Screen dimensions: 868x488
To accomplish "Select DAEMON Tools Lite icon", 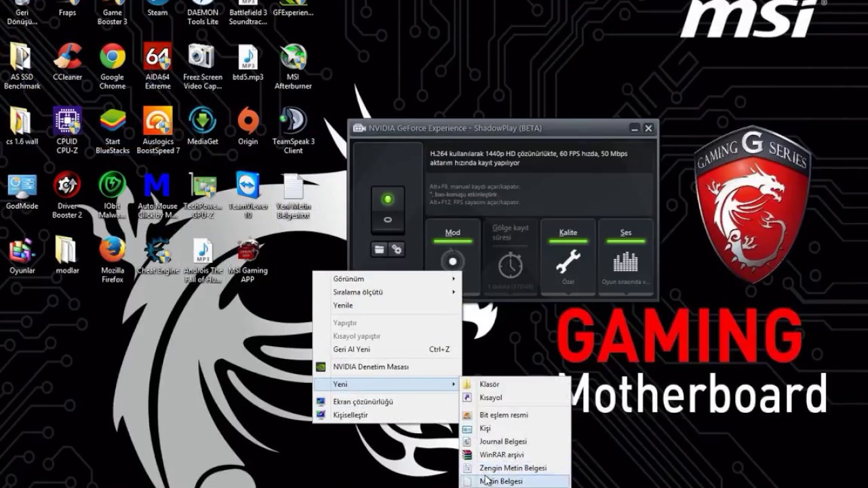I will click(202, 12).
